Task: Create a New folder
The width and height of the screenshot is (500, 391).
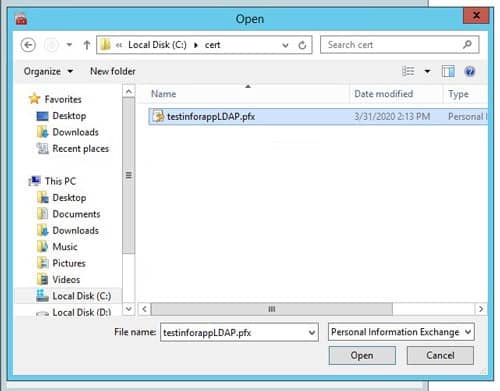Action: 113,71
